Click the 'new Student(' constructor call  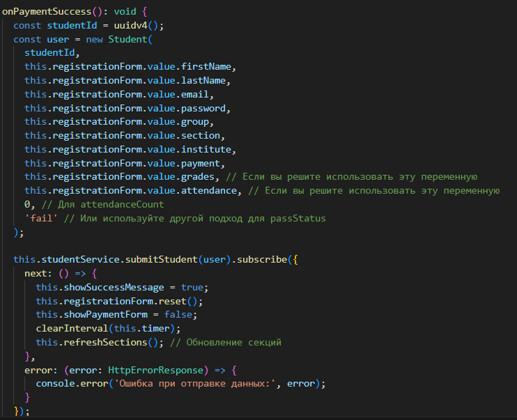tap(119, 39)
